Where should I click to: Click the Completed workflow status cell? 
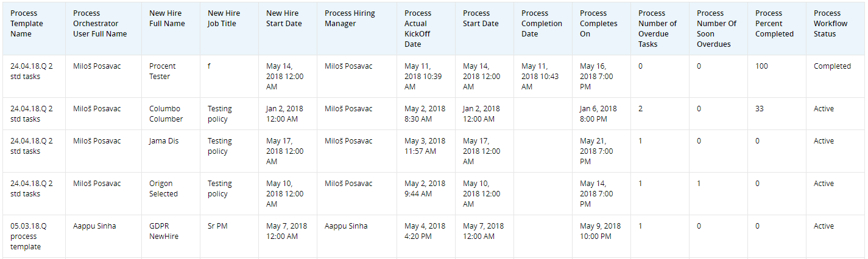832,66
